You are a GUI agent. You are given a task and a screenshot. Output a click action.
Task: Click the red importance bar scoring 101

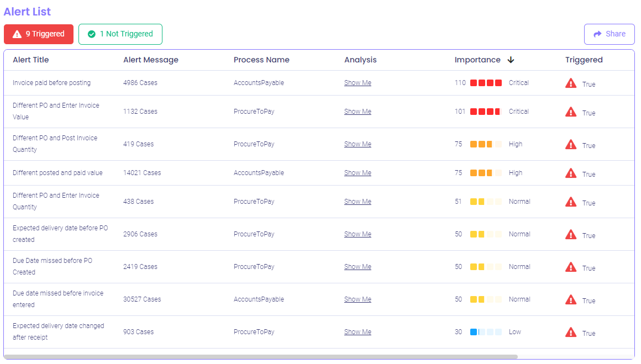(x=486, y=112)
